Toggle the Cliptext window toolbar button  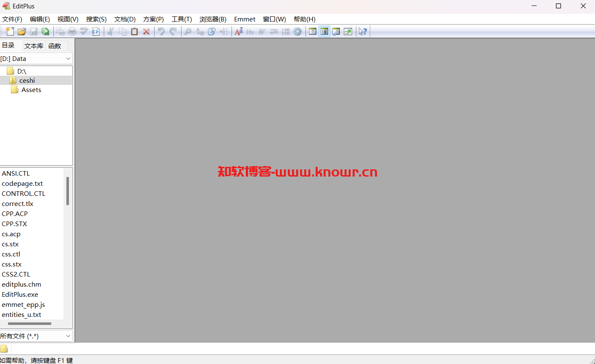[313, 32]
